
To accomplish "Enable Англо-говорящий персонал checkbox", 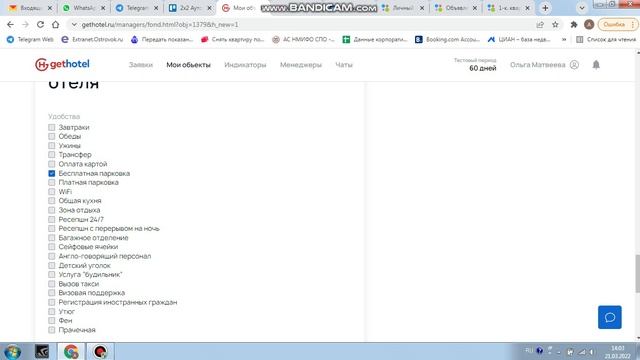I will pos(51,256).
